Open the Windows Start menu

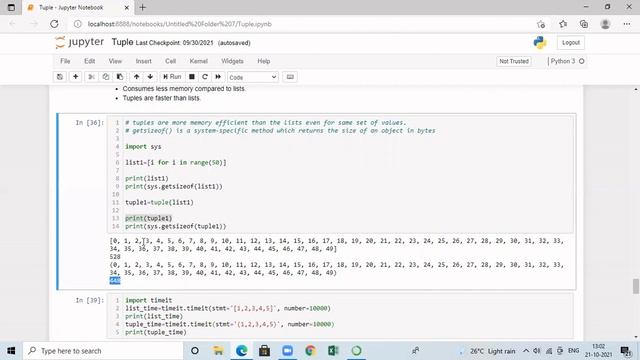(x=11, y=351)
